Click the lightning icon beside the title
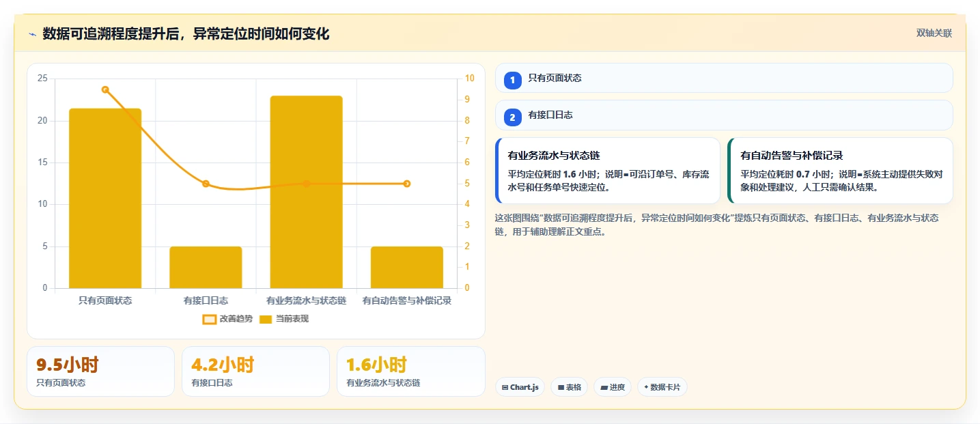This screenshot has height=424, width=980. tap(32, 34)
